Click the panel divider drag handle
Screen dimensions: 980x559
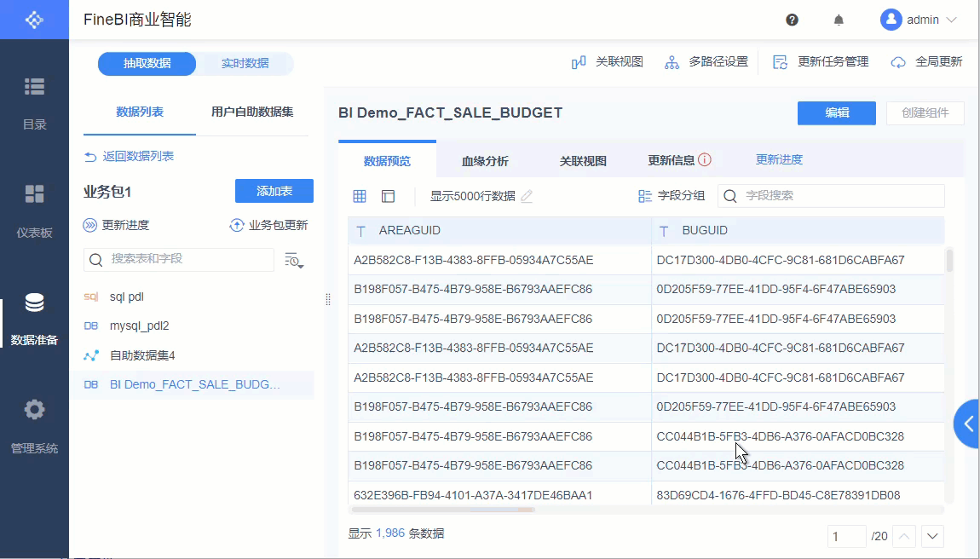tap(328, 299)
